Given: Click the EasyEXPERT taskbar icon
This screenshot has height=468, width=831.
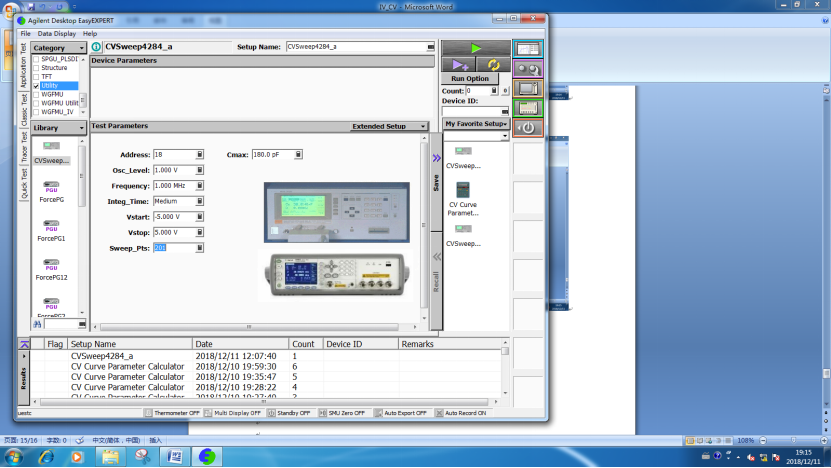Looking at the screenshot, I should [207, 456].
